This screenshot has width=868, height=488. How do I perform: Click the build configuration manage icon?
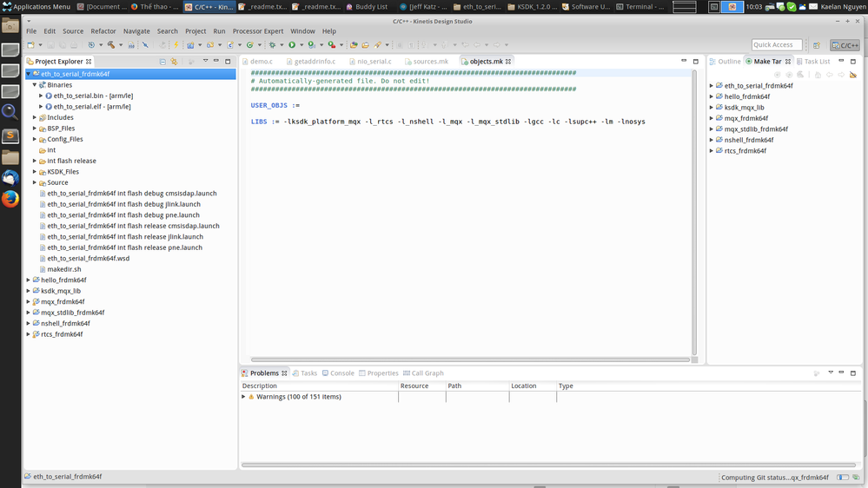click(91, 45)
